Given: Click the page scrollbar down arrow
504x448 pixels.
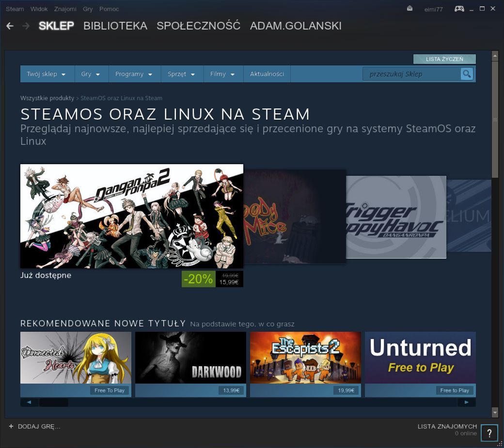Looking at the screenshot, I should (495, 412).
